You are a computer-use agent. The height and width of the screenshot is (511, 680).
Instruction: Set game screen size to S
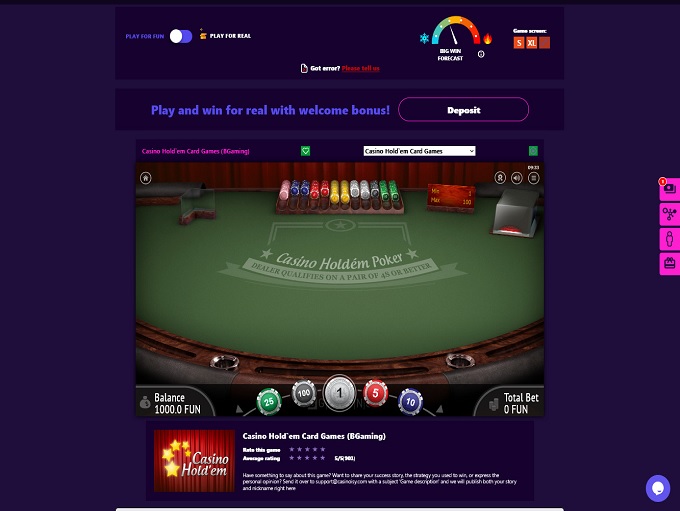[x=519, y=43]
